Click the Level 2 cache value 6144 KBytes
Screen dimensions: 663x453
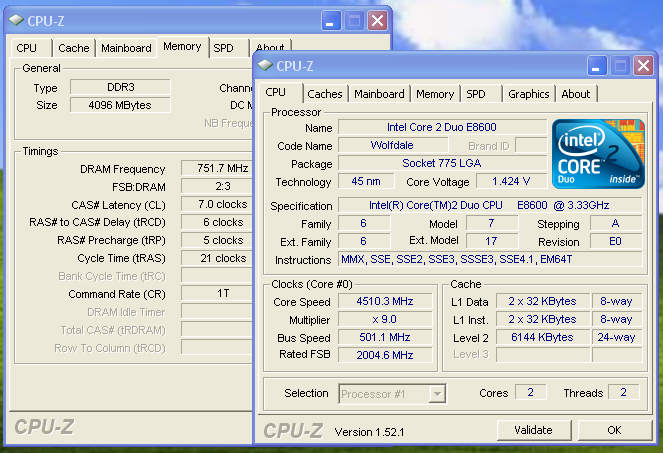[542, 337]
